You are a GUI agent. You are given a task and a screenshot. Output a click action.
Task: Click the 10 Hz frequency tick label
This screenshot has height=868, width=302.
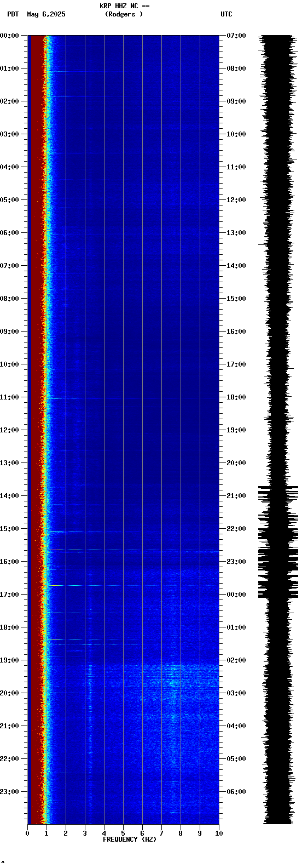(x=219, y=833)
